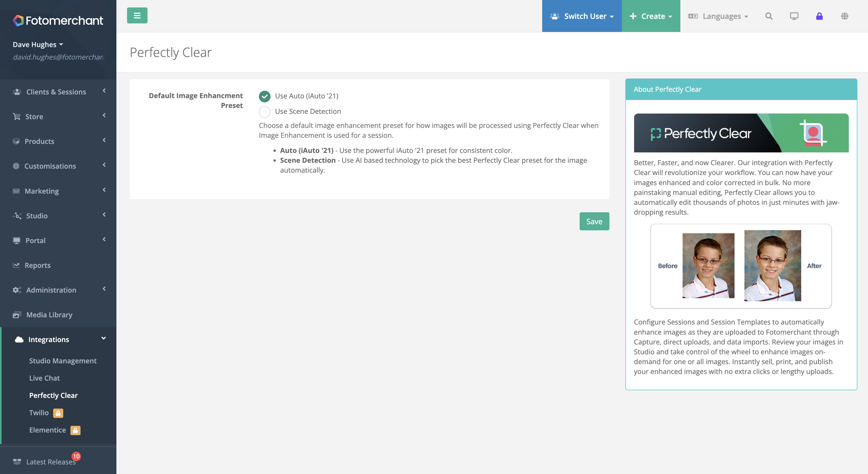Click the lock badge next to Elementice

click(75, 431)
